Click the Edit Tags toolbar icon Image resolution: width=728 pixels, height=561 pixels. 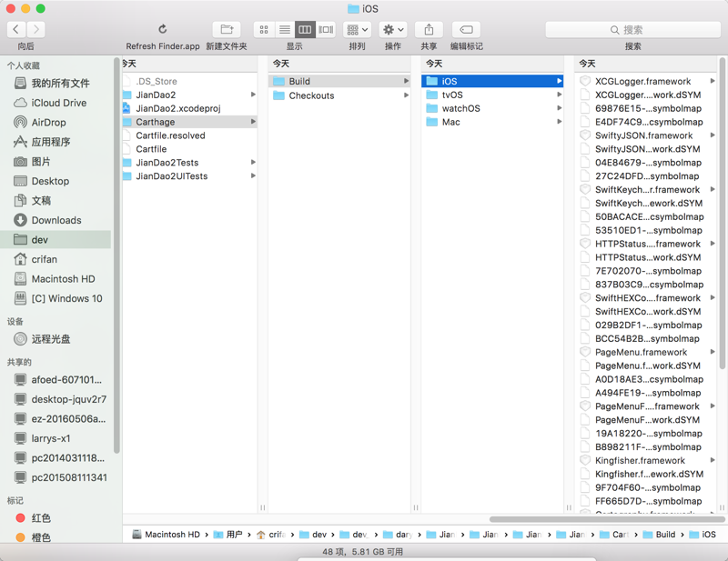[466, 30]
